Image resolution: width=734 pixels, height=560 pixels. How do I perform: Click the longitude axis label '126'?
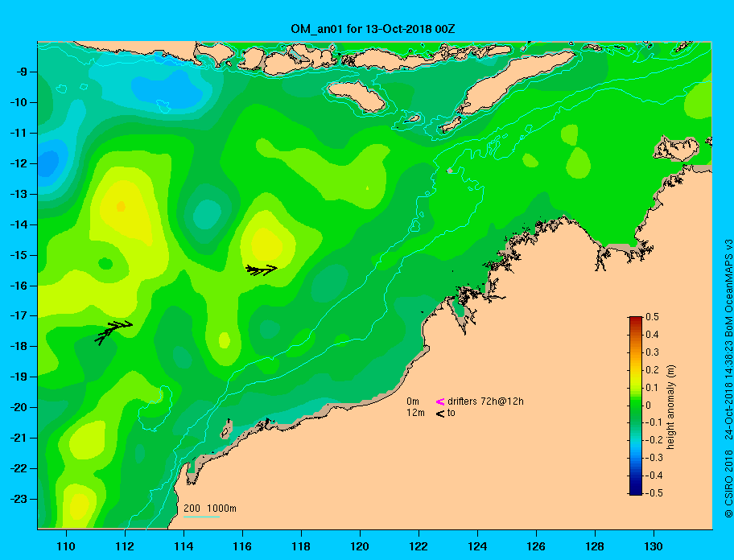pyautogui.click(x=536, y=546)
